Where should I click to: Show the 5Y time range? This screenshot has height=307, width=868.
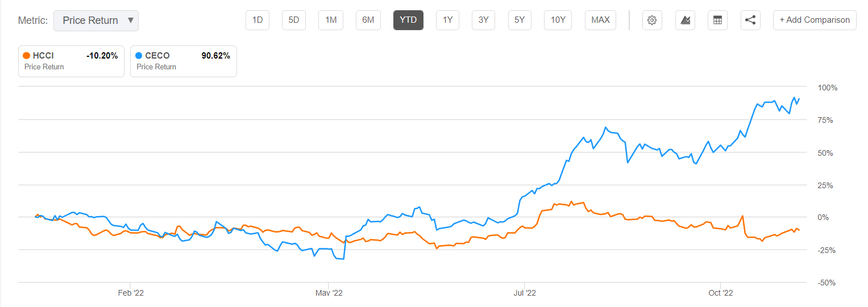tap(520, 20)
